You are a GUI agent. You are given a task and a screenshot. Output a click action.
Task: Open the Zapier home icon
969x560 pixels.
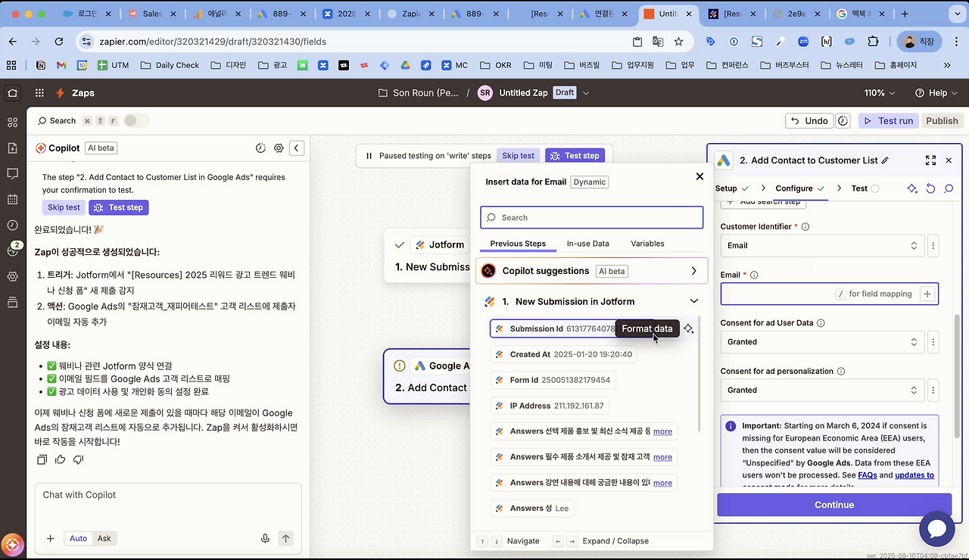[12, 93]
